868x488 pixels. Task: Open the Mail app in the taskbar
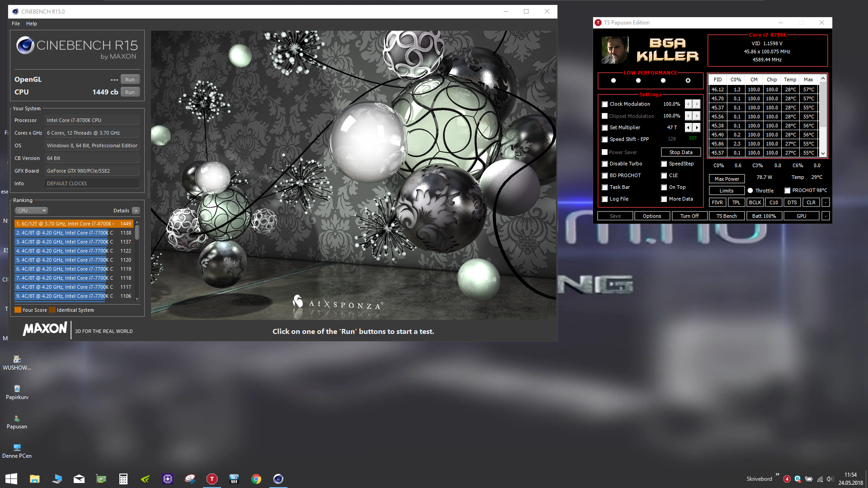click(79, 479)
